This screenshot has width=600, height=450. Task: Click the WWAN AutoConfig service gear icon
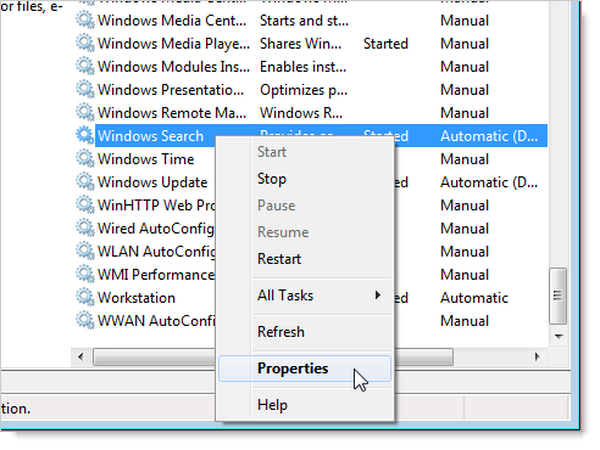84,321
